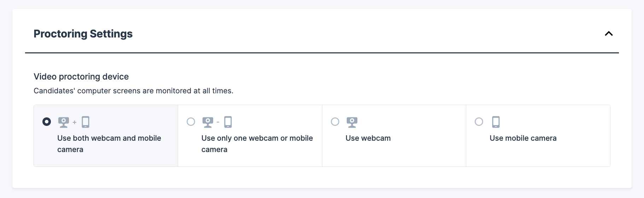The image size is (644, 198).
Task: Click the dash between webcam and phone icons
Action: coord(218,122)
